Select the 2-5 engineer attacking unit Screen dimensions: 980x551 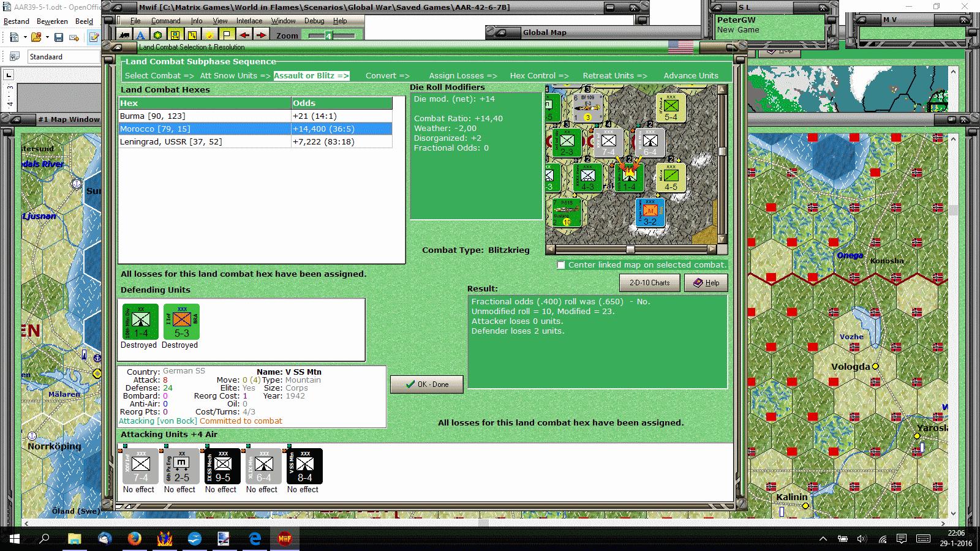click(181, 466)
